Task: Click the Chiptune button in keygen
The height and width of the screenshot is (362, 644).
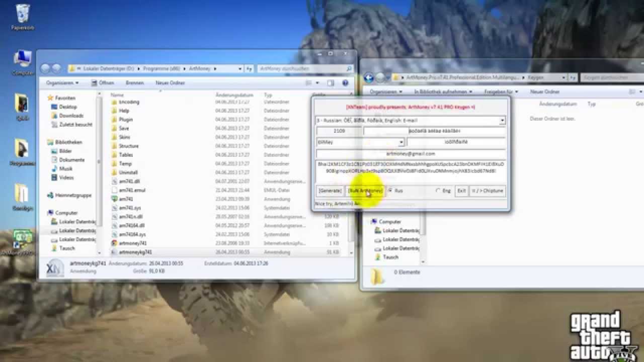Action: (487, 191)
